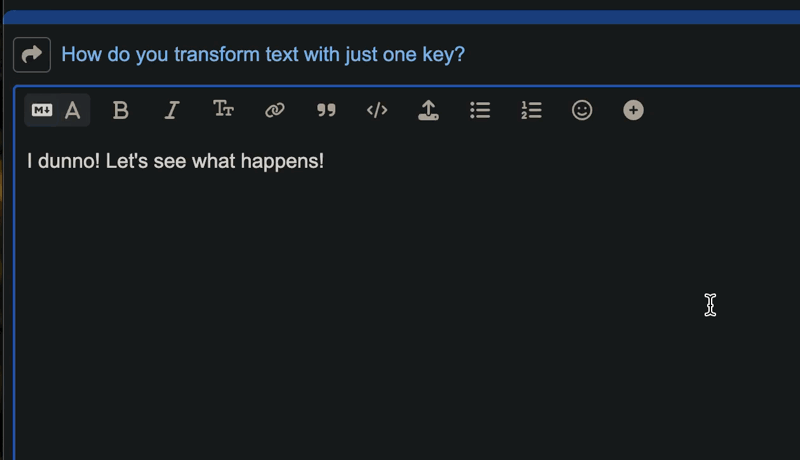Insert a numbered list

531,110
